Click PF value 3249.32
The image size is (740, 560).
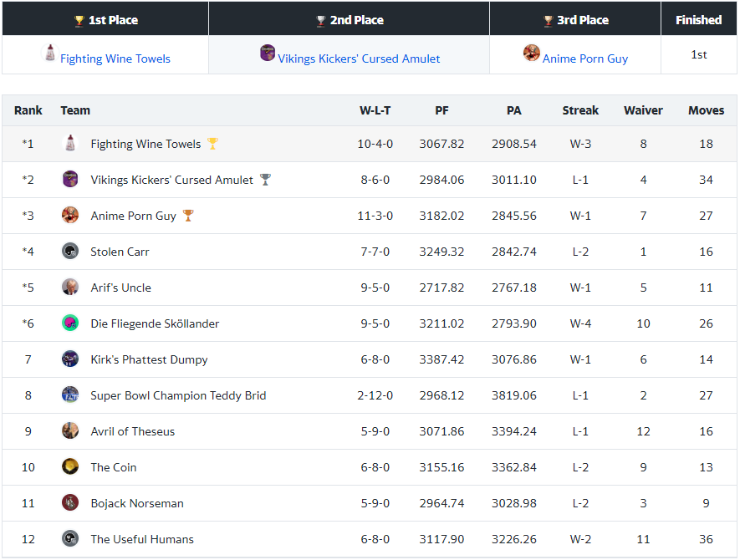point(441,252)
